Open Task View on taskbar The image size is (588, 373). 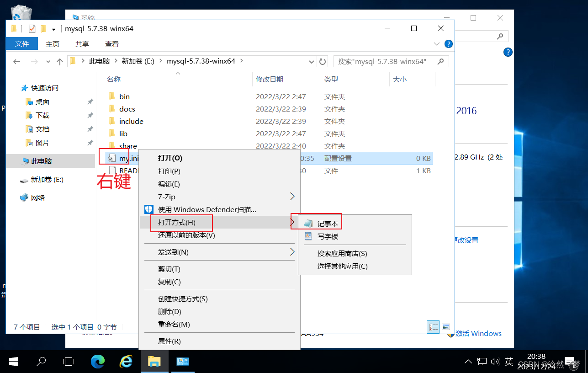69,362
